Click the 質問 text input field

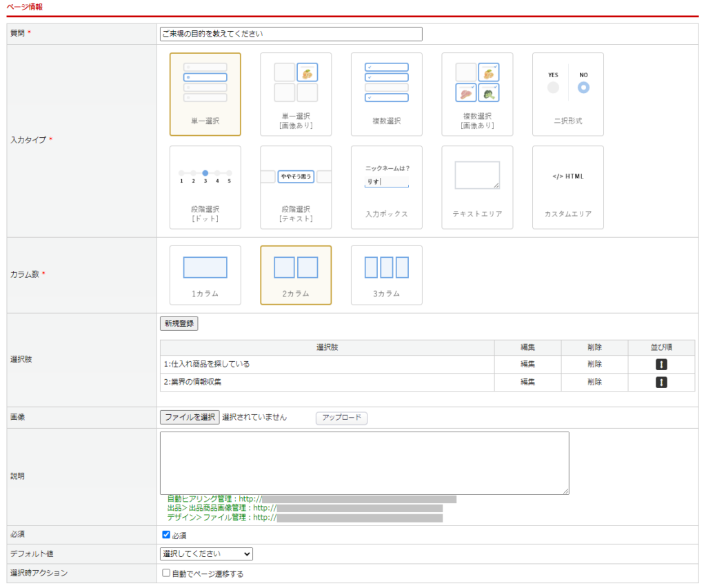click(x=290, y=34)
